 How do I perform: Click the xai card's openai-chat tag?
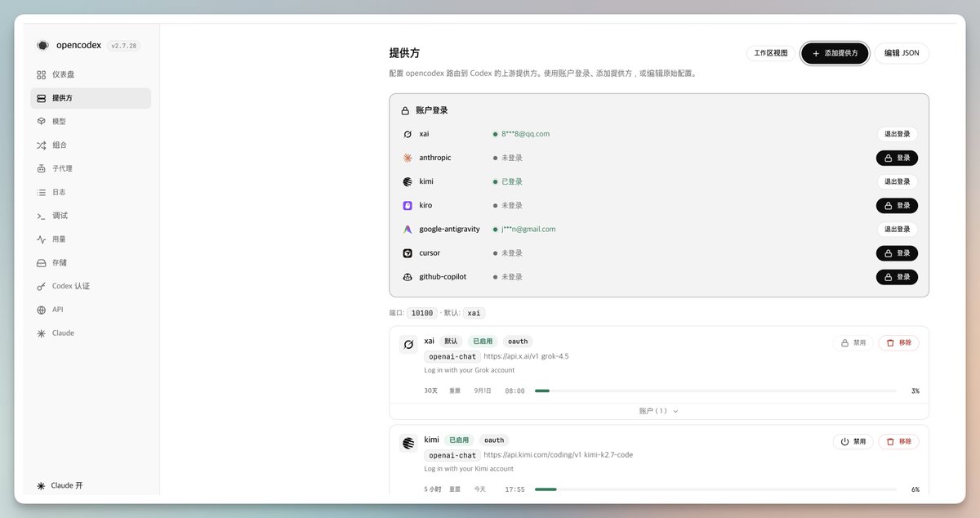[x=452, y=357]
